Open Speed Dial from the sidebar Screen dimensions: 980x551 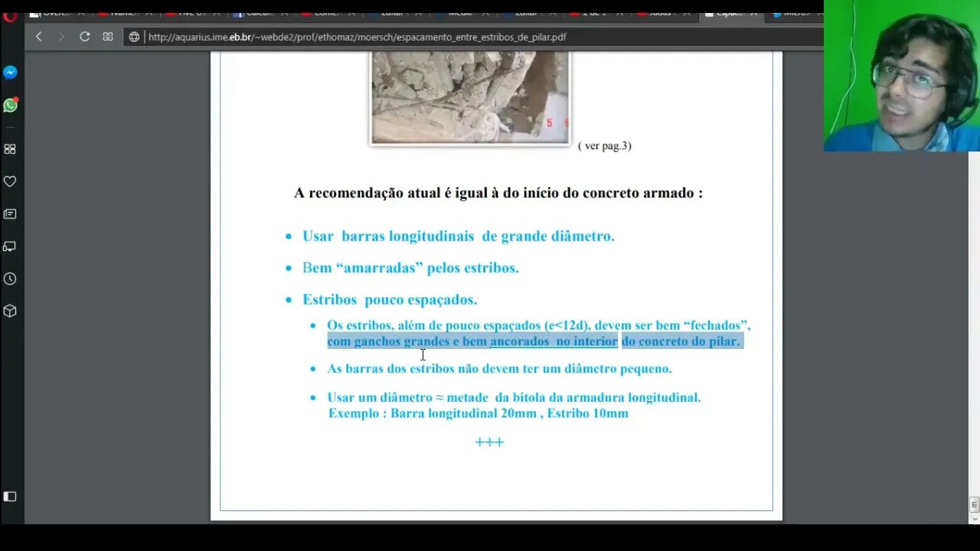tap(10, 149)
